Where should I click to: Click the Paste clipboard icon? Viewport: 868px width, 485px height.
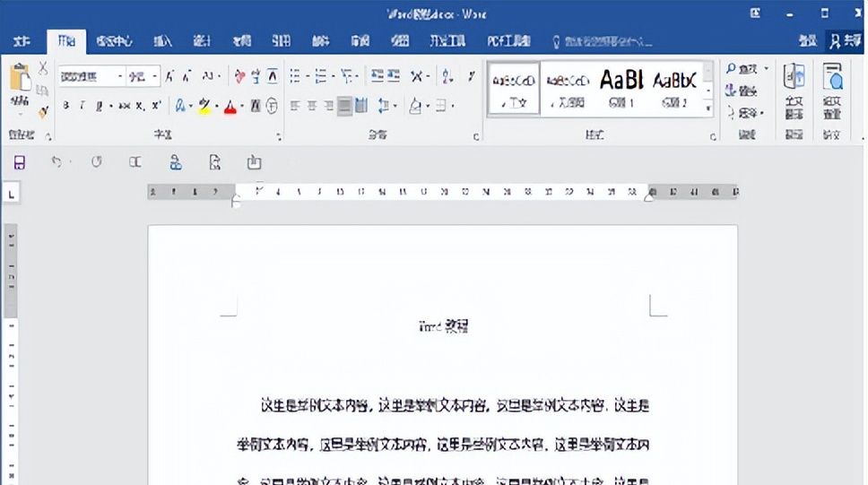tap(21, 77)
